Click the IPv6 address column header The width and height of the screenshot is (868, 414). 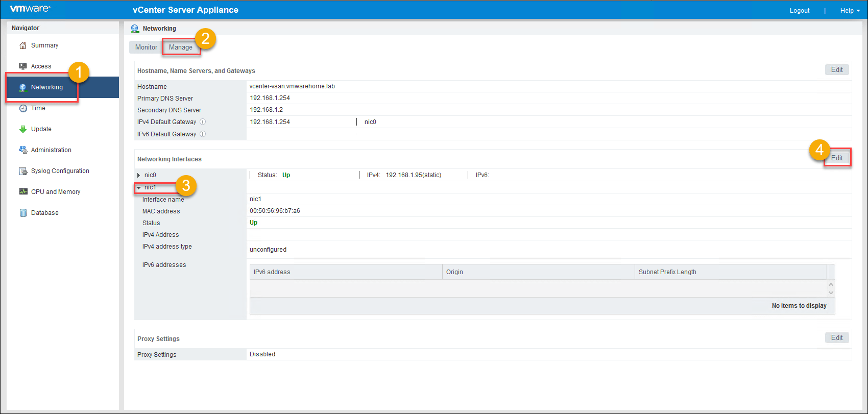[x=346, y=272]
